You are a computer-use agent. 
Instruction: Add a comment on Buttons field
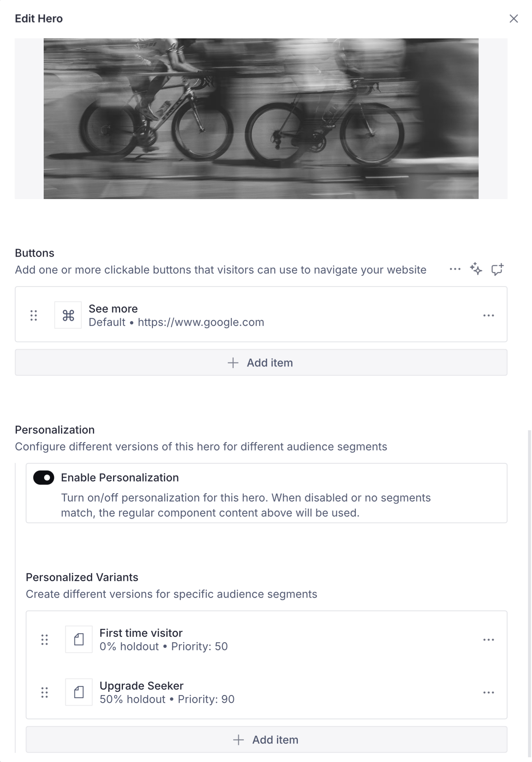pyautogui.click(x=497, y=269)
